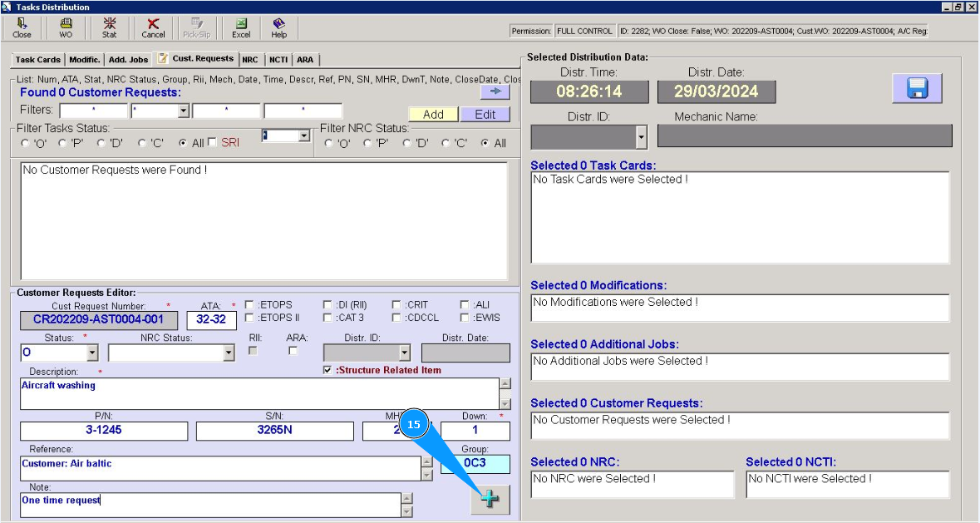The height and width of the screenshot is (523, 980).
Task: Switch to the Task Cards tab
Action: point(37,60)
